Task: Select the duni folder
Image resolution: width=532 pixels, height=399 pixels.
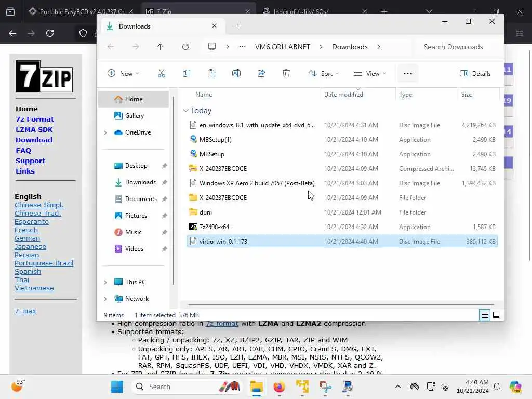Action: click(x=342, y=212)
